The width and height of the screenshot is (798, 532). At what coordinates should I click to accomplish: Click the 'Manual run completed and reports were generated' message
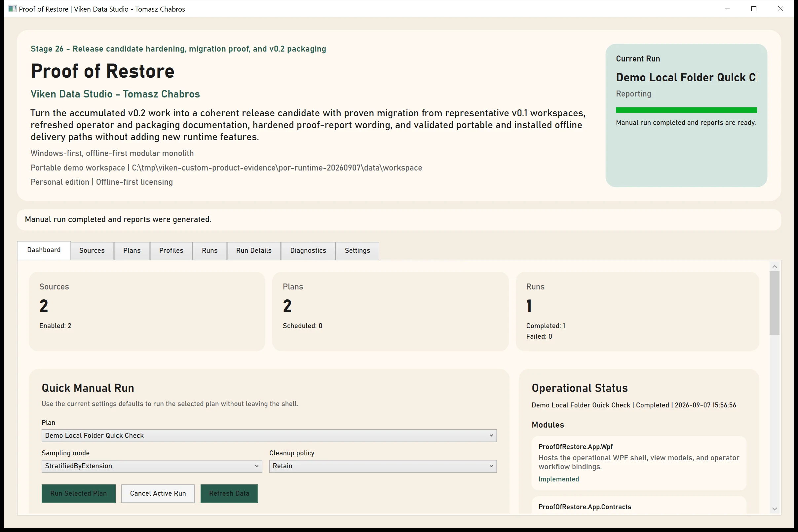(118, 219)
